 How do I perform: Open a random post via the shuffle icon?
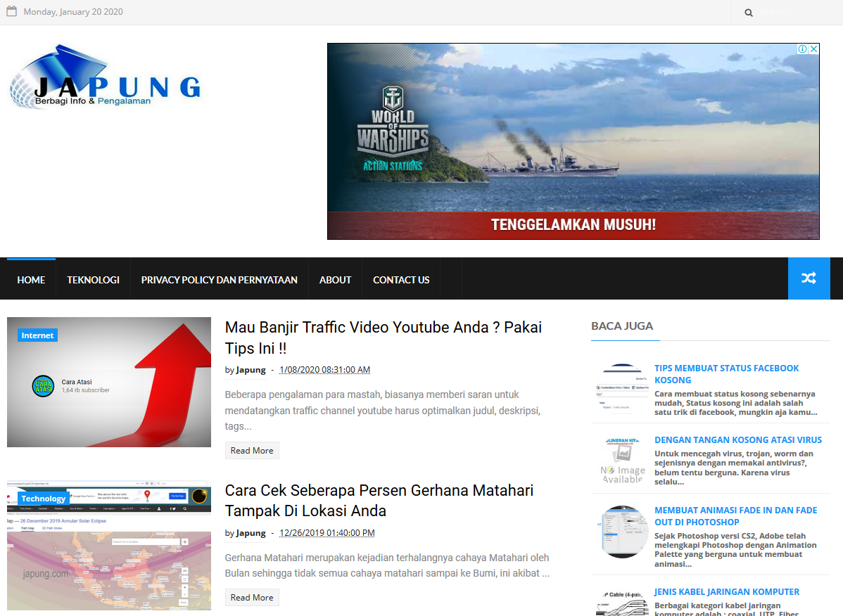[x=809, y=278]
